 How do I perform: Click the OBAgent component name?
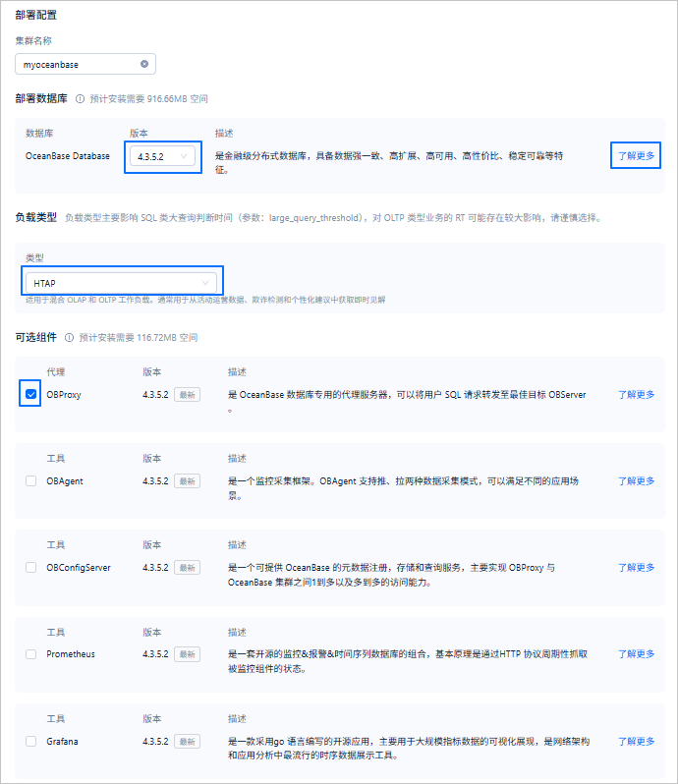65,481
